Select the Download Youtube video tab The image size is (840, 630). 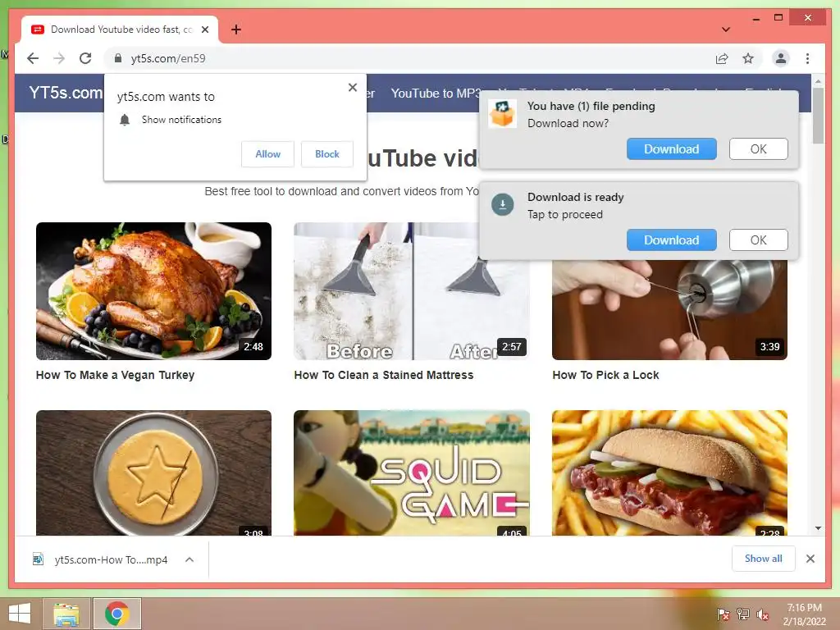(x=120, y=30)
